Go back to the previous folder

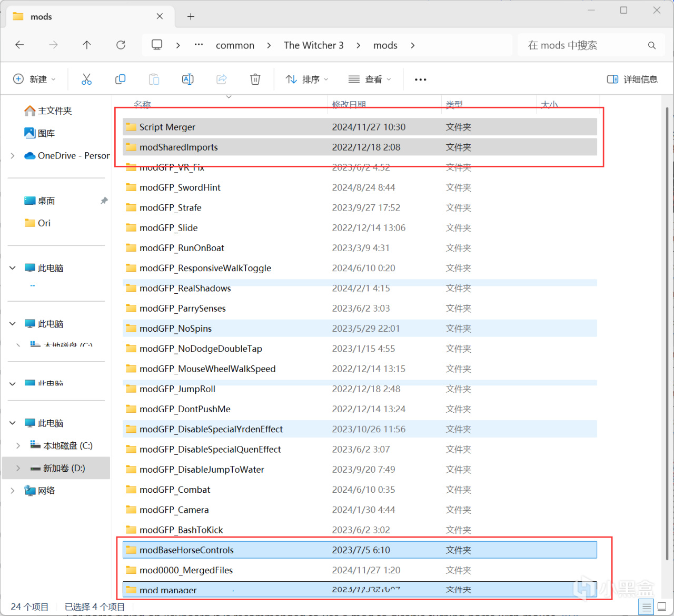click(x=20, y=45)
